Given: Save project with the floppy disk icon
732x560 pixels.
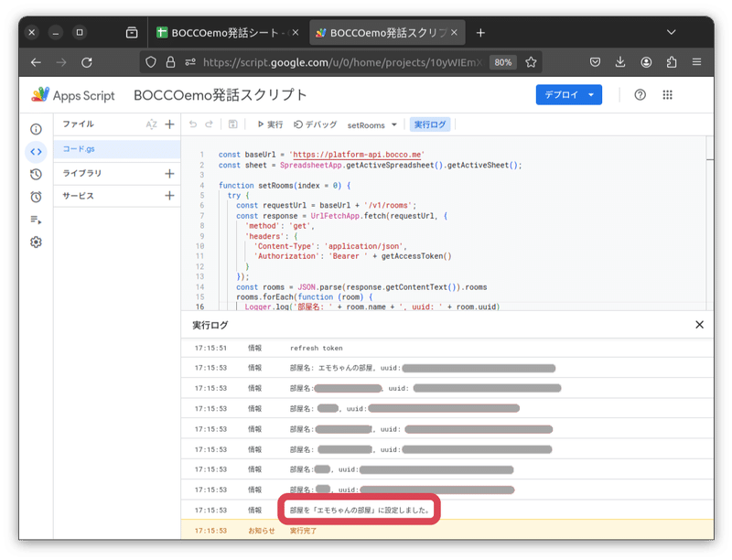Looking at the screenshot, I should click(232, 124).
